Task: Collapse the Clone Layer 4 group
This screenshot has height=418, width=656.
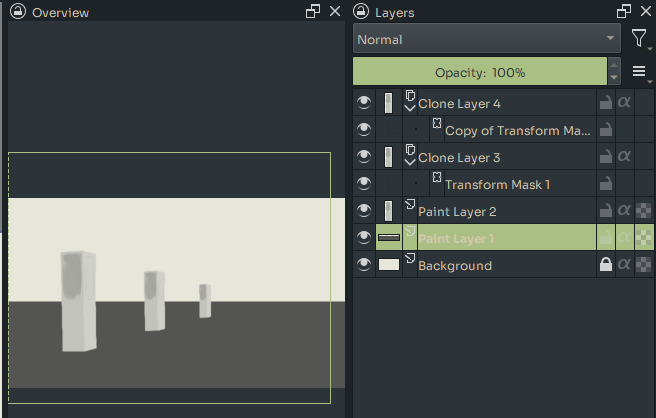Action: pyautogui.click(x=409, y=107)
